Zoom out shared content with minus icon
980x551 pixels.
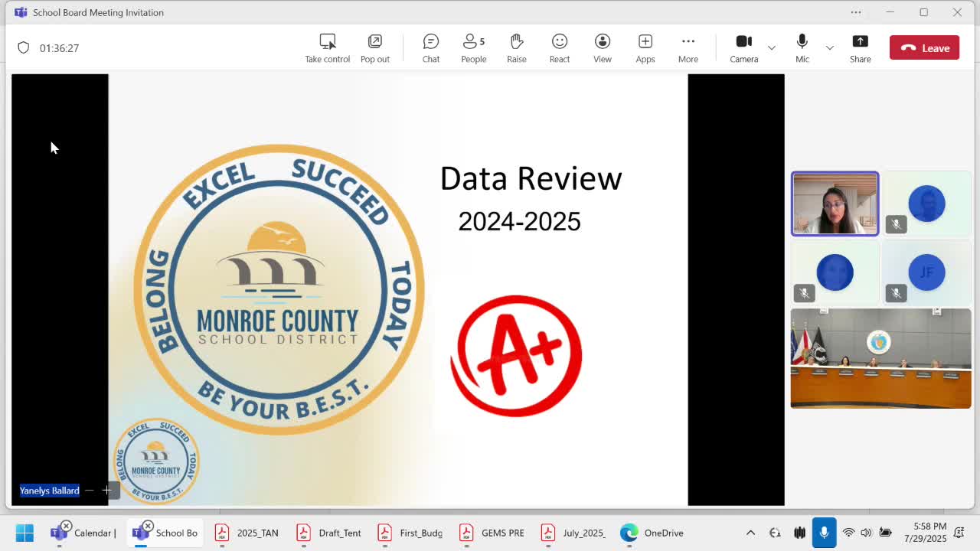point(89,491)
